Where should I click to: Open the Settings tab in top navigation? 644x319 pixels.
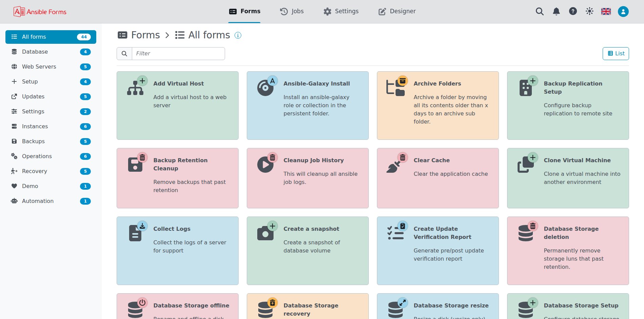click(341, 11)
